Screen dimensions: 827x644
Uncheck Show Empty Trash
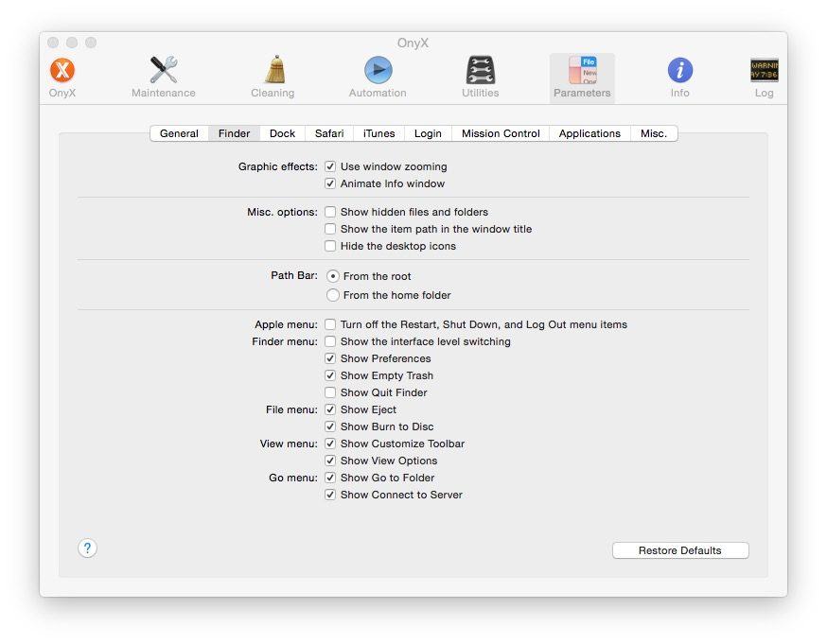330,375
